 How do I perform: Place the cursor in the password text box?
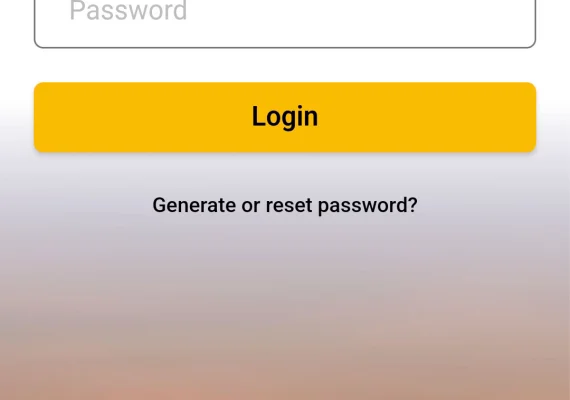click(x=285, y=24)
